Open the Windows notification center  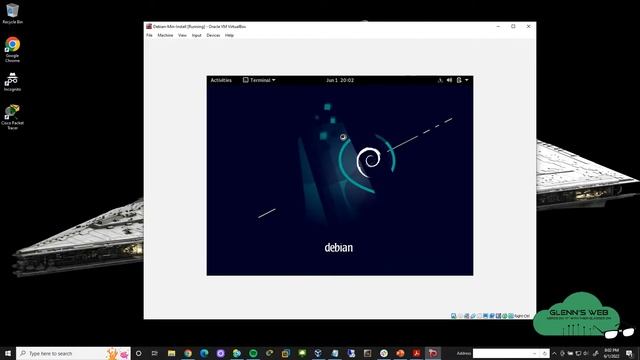tap(629, 353)
